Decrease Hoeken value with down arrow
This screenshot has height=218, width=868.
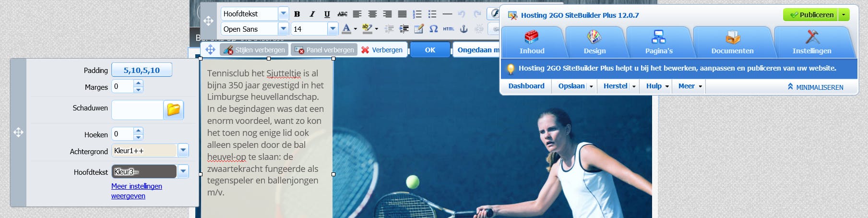tap(138, 137)
